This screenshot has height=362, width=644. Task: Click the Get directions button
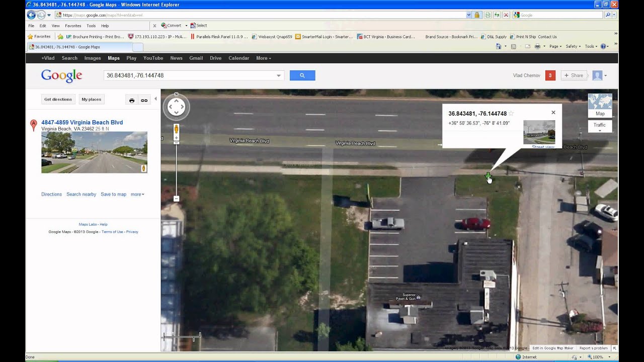point(58,100)
